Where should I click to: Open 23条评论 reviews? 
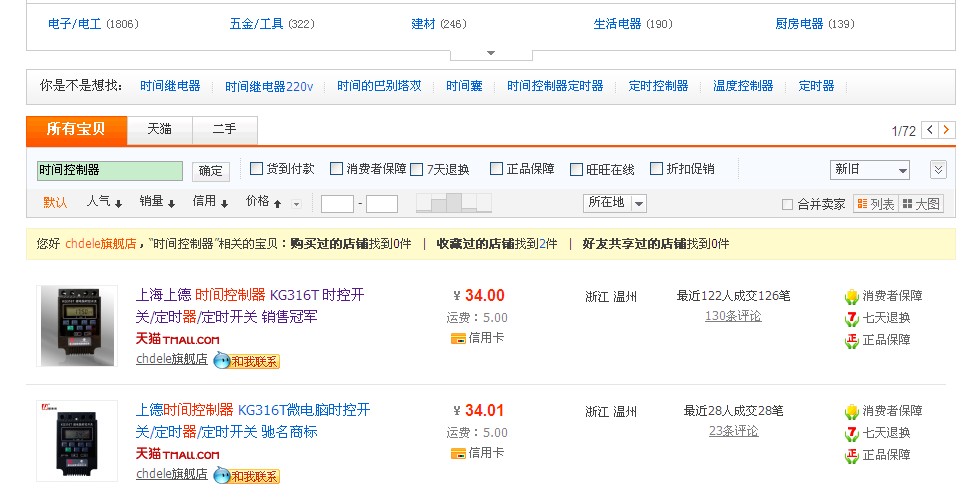[733, 431]
